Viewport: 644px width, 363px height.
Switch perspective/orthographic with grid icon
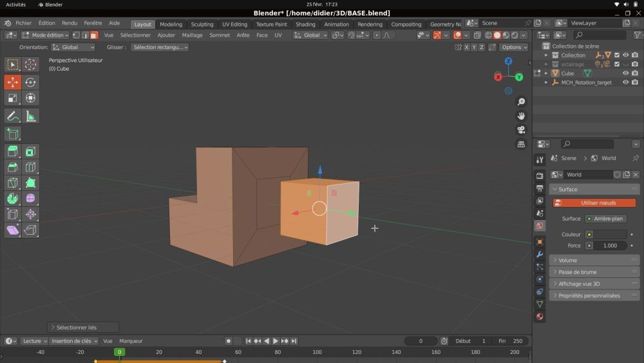point(521,144)
